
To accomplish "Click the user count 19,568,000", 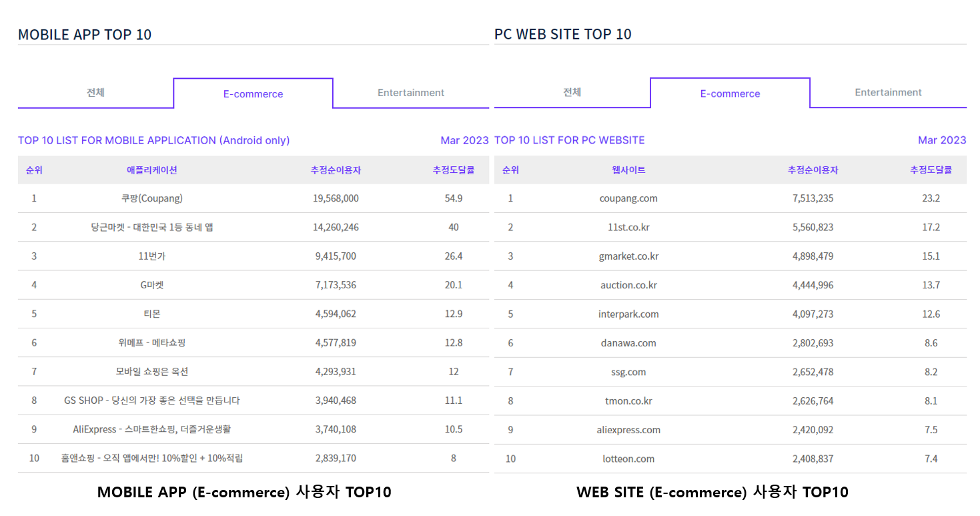I will pyautogui.click(x=336, y=198).
